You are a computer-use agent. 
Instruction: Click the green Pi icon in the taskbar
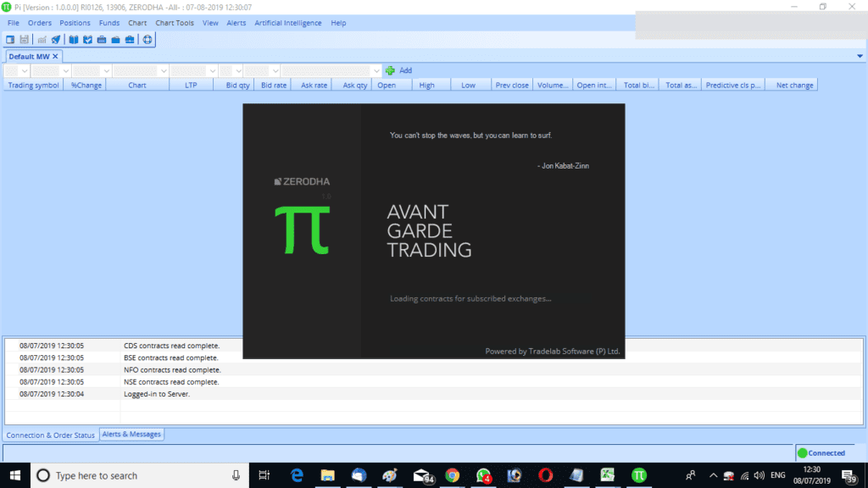[x=640, y=475]
